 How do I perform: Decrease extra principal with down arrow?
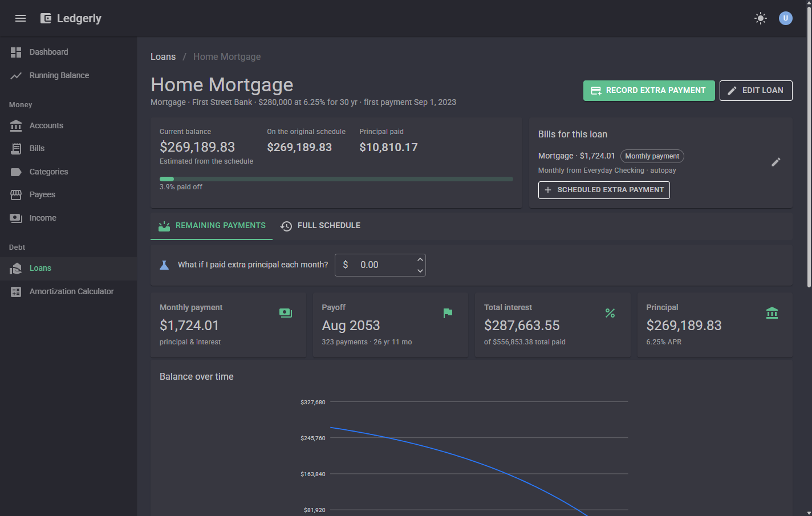420,271
